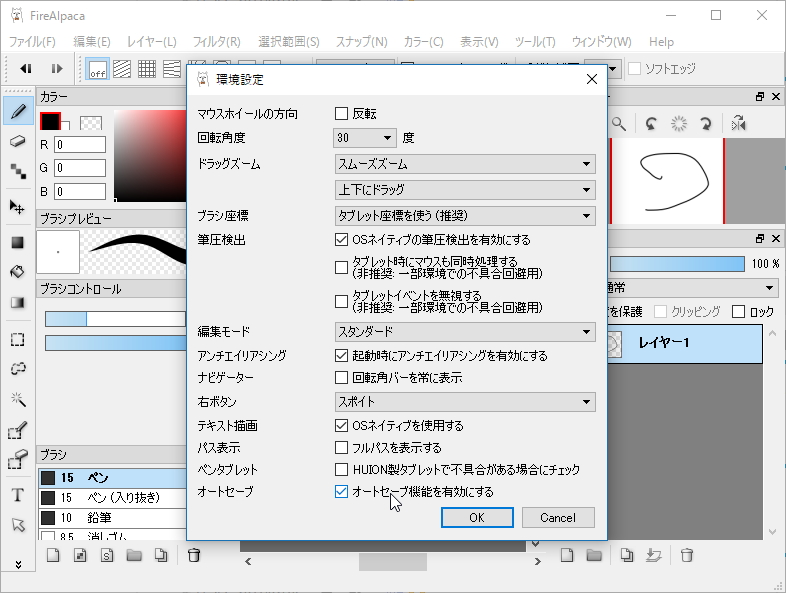Disable オートセーブ機能を有効にする checkbox
The width and height of the screenshot is (786, 593).
(x=341, y=492)
